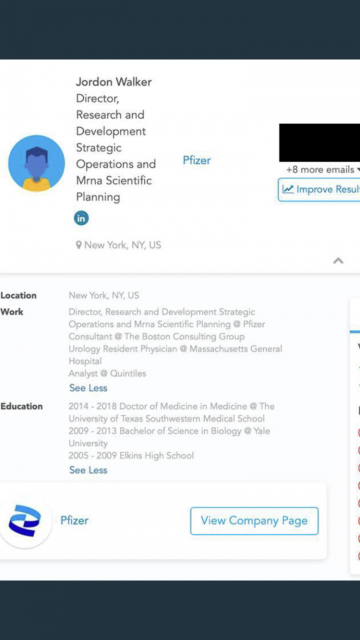Click the Boston Consulting Group work entry

[x=157, y=337]
